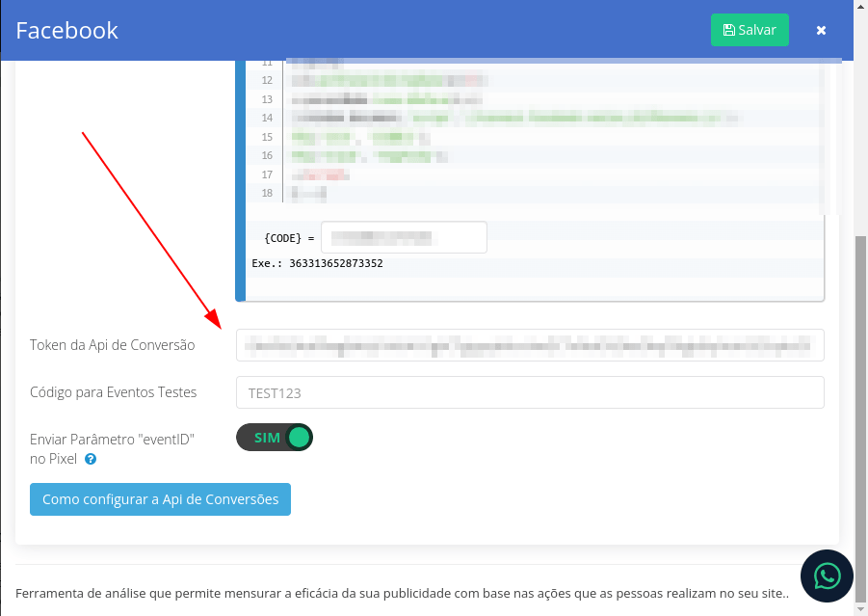Click the Ferramenta de análise description text
Screen dimensions: 868x616
(x=403, y=593)
